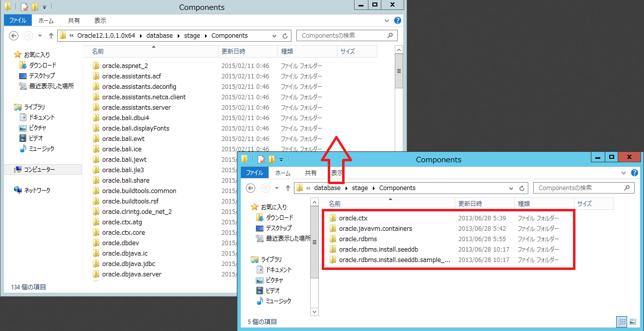Open the ファイル tab in the back window
The height and width of the screenshot is (331, 644).
click(18, 20)
